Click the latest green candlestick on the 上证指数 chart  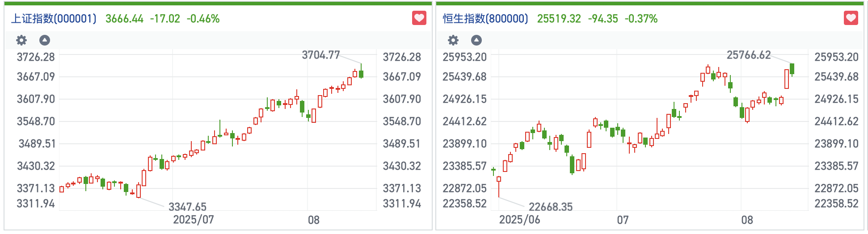coord(361,74)
